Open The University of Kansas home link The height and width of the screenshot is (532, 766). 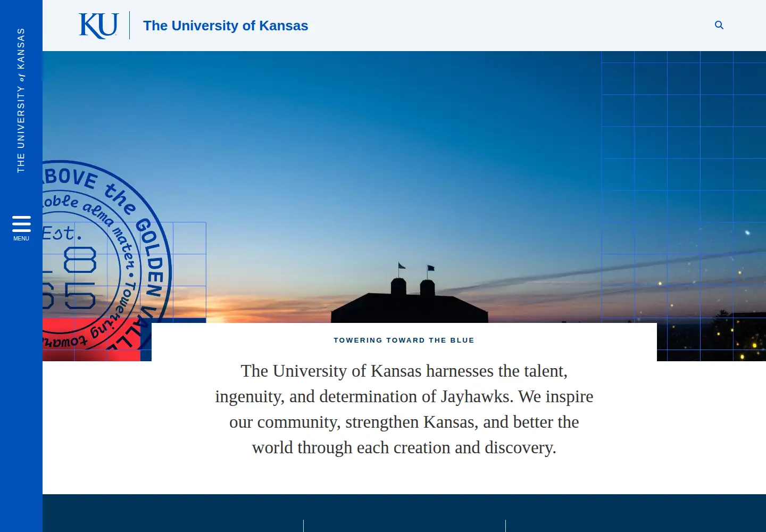226,26
